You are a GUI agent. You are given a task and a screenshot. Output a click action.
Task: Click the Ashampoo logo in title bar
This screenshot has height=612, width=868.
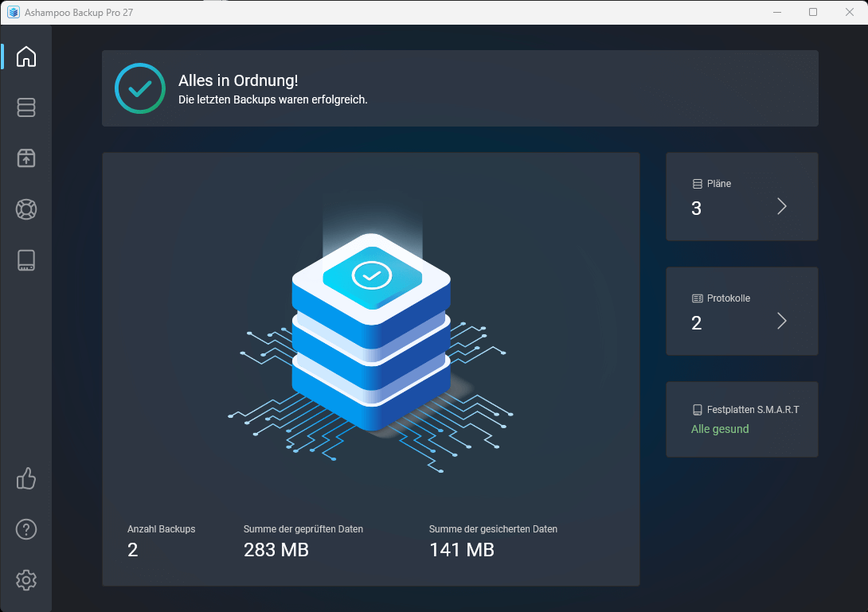(x=14, y=12)
